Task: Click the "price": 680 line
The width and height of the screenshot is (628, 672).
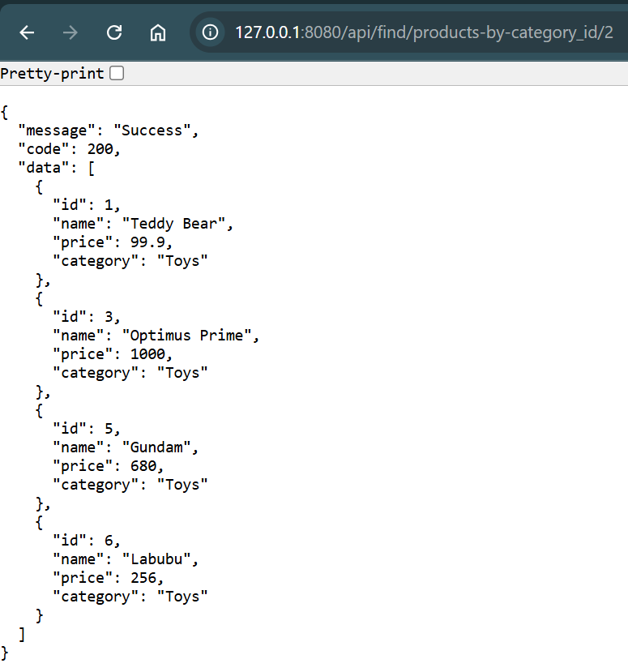Action: 109,466
